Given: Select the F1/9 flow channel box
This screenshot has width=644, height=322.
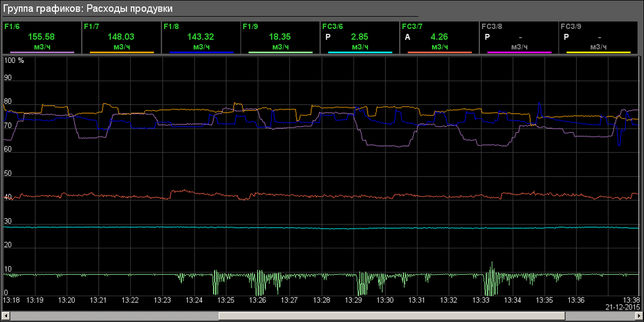Looking at the screenshot, I should tap(281, 38).
